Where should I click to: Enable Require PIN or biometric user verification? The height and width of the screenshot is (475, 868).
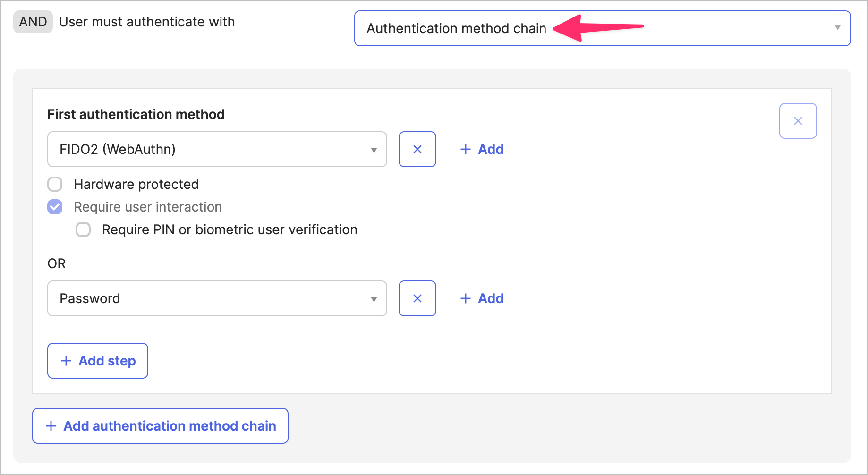coord(83,229)
